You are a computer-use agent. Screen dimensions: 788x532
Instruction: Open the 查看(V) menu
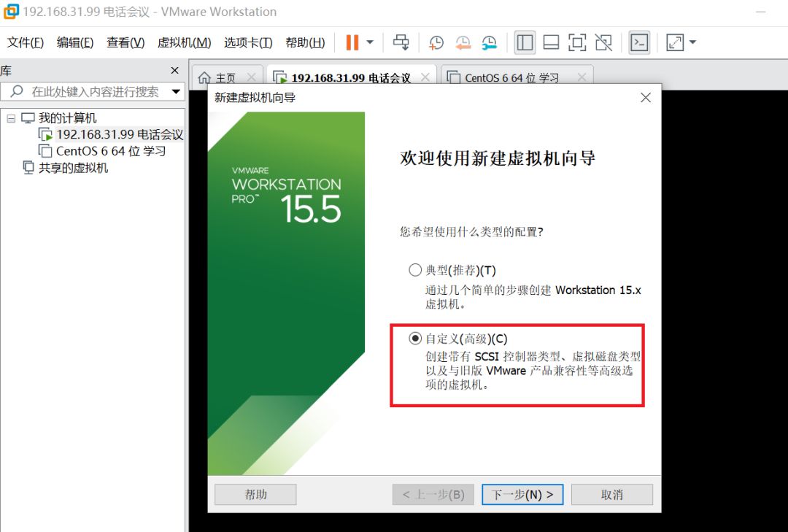tap(125, 43)
